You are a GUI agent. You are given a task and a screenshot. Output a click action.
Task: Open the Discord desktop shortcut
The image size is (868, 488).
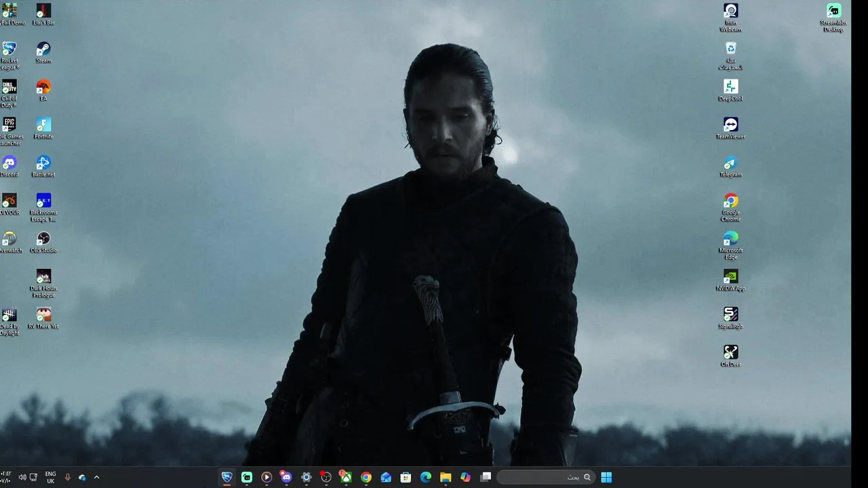click(x=9, y=167)
